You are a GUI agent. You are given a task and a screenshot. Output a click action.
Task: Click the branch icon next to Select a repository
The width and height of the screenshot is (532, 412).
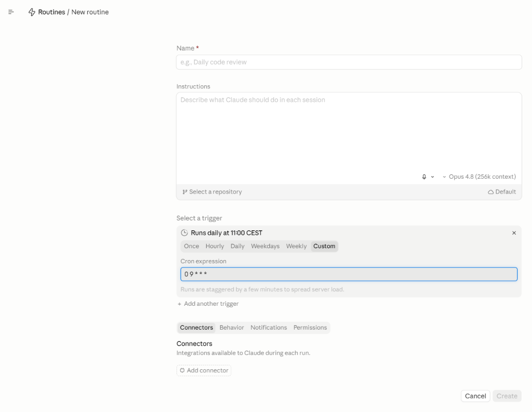(x=185, y=192)
